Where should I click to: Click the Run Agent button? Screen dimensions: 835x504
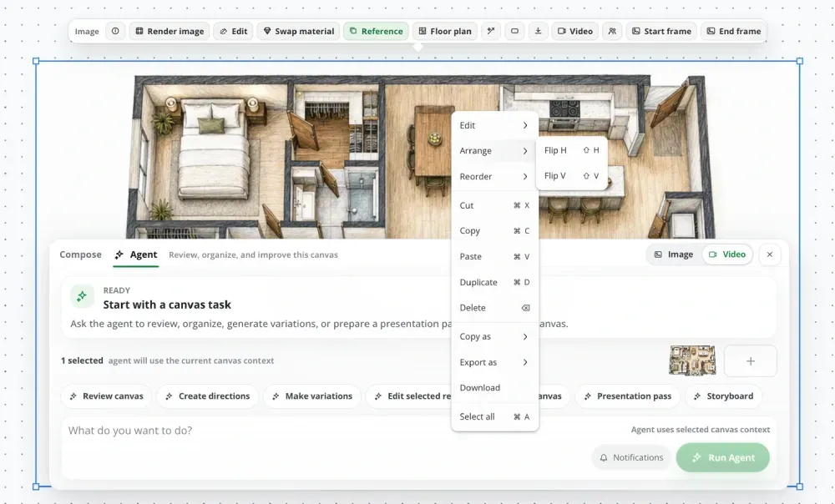722,457
